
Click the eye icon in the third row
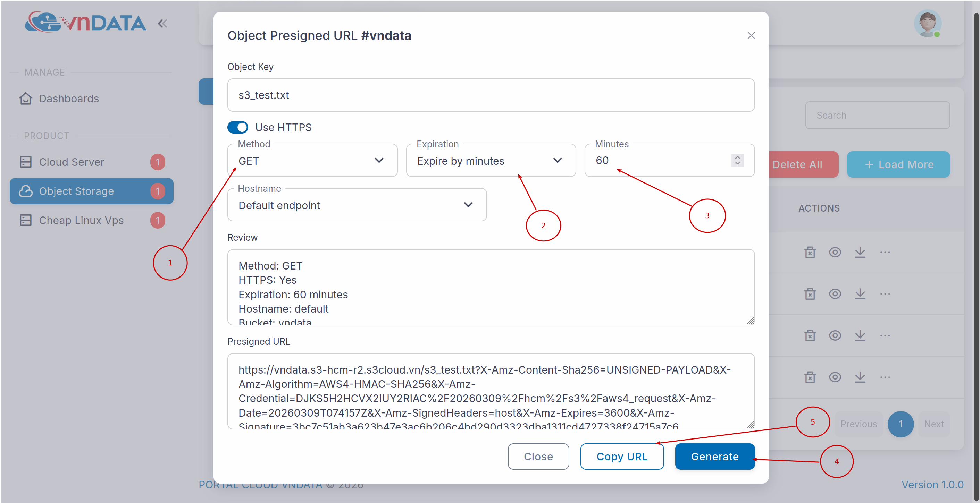tap(835, 335)
